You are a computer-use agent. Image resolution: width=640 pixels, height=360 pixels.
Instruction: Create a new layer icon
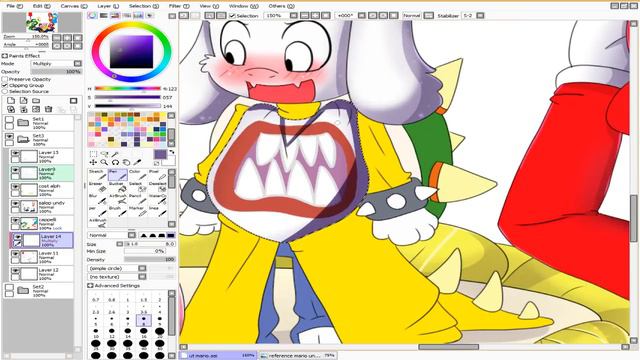pyautogui.click(x=11, y=100)
